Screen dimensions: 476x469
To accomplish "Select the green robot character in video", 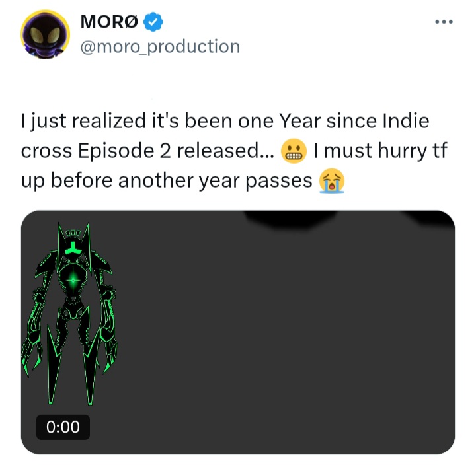I will (70, 312).
